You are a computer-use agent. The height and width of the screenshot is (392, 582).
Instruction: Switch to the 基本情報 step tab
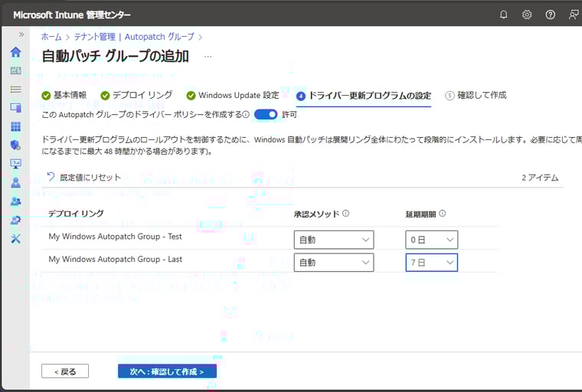point(64,96)
